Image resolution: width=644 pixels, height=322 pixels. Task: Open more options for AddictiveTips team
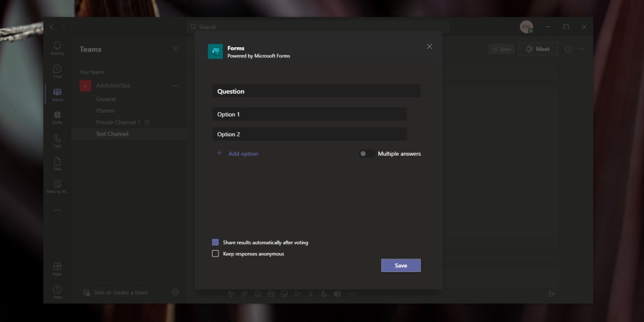coord(175,85)
